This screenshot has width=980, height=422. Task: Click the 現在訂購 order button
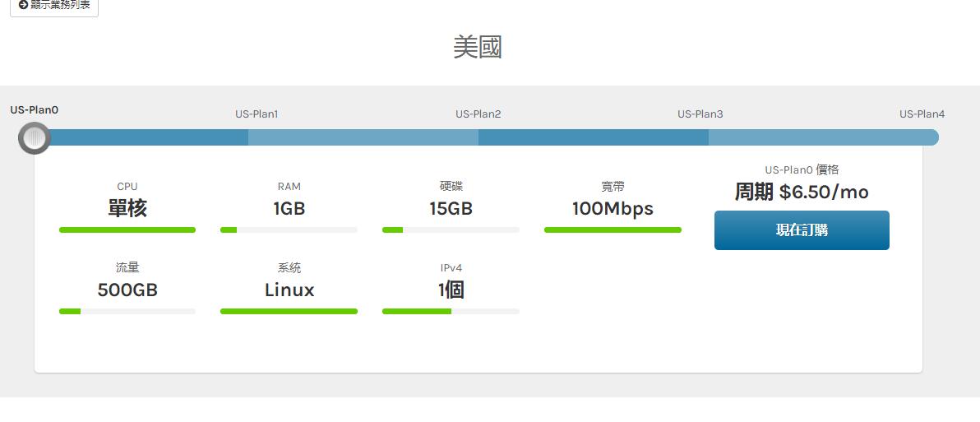click(802, 230)
